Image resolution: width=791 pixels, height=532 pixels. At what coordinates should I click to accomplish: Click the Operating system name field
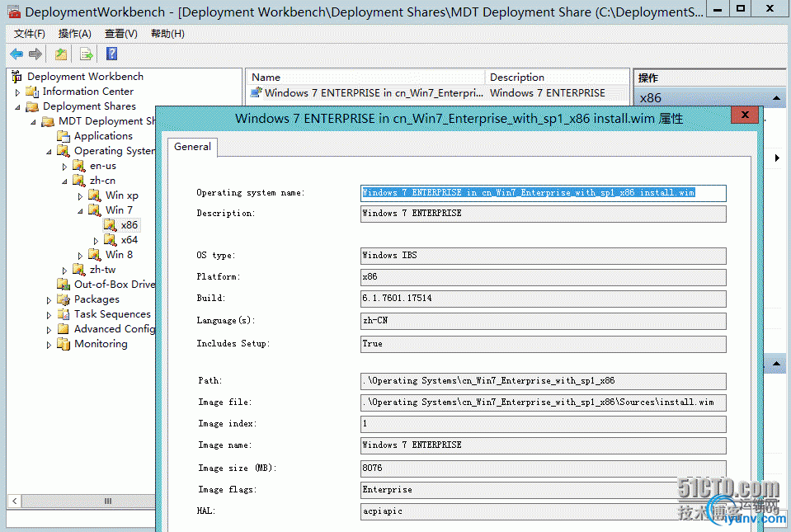coord(543,193)
